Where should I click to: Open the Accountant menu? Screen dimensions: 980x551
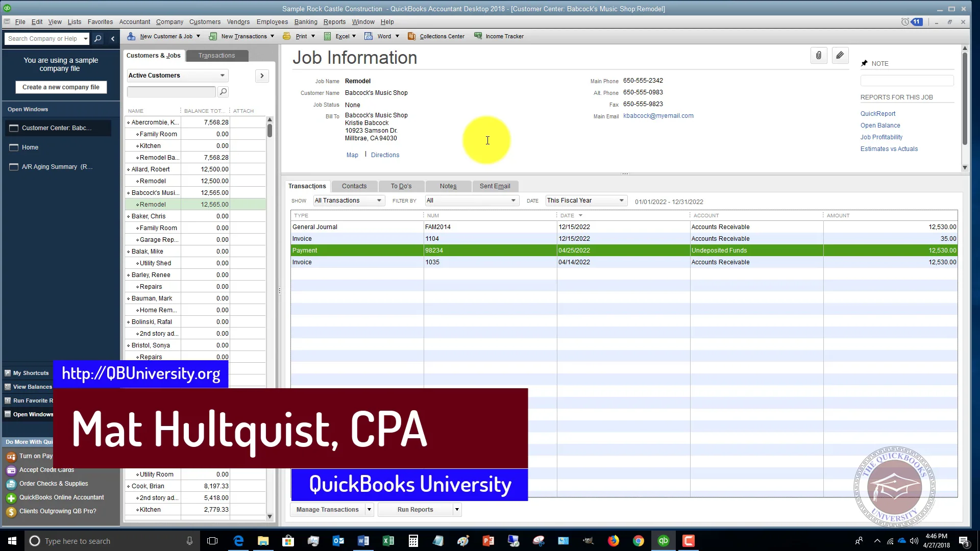coord(135,22)
